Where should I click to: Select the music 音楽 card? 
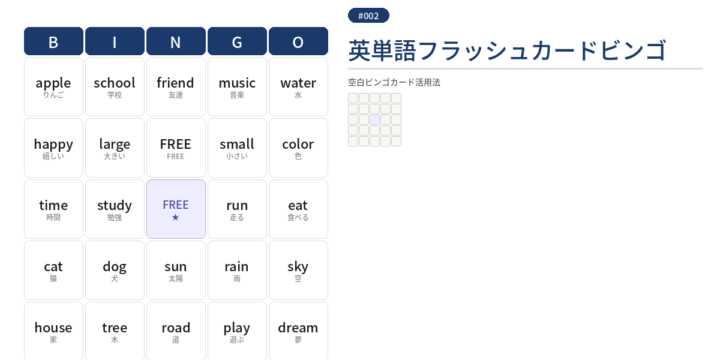pyautogui.click(x=237, y=87)
